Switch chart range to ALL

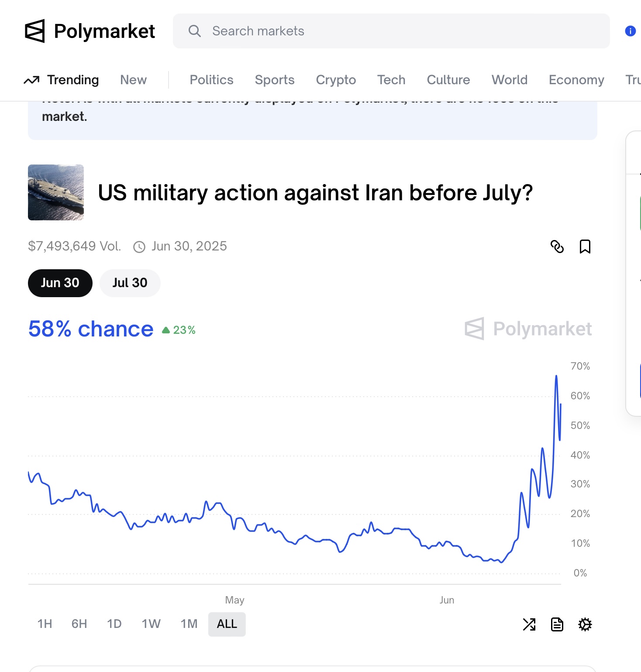(227, 624)
